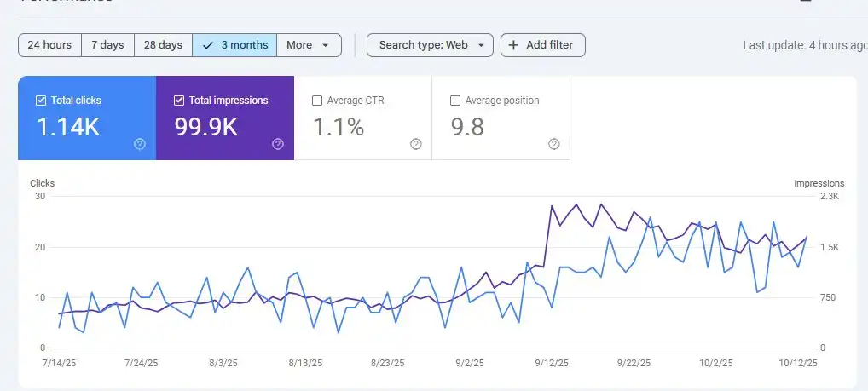Expand the More date range dropdown
Image resolution: width=868 pixels, height=391 pixels.
coord(309,45)
